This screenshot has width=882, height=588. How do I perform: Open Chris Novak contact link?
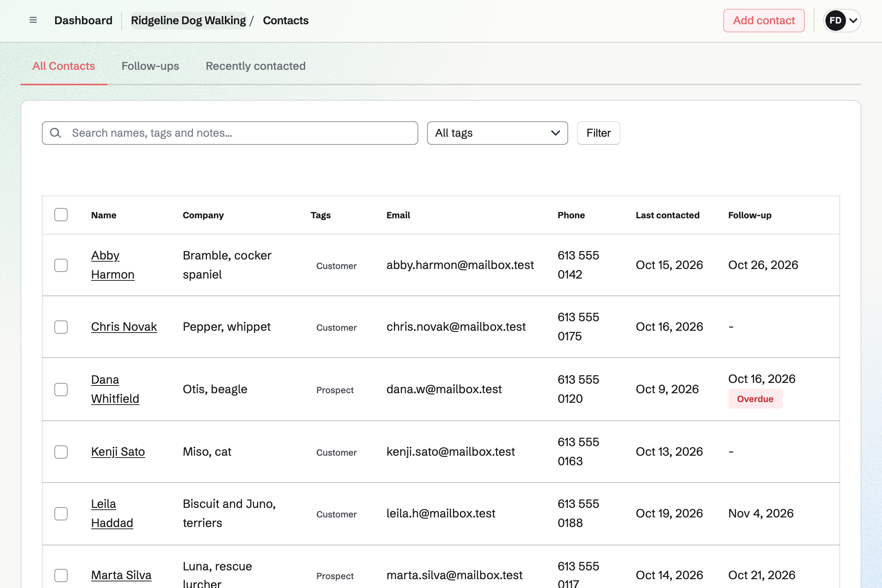click(x=124, y=327)
